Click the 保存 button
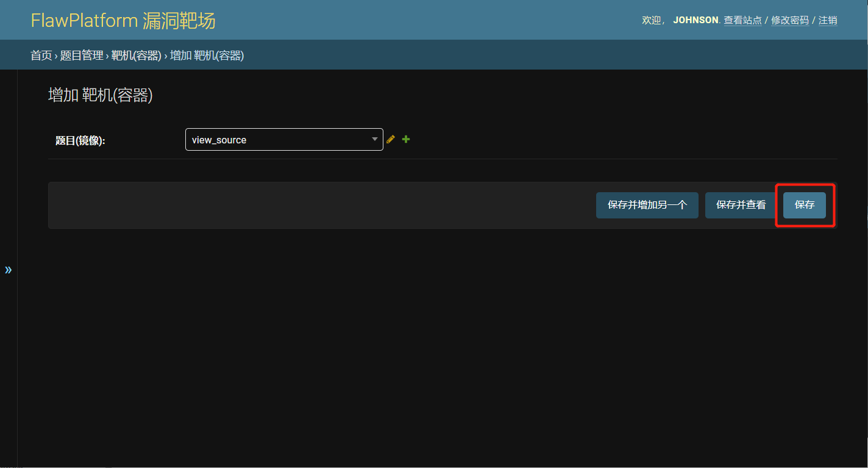Image resolution: width=868 pixels, height=468 pixels. point(805,205)
